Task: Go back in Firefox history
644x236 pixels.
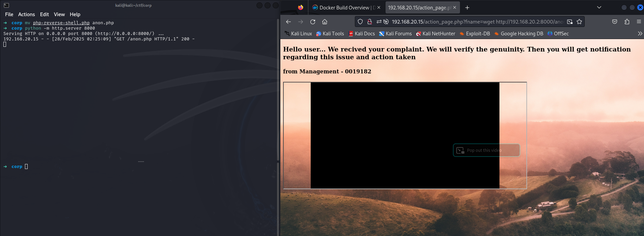Action: click(288, 22)
